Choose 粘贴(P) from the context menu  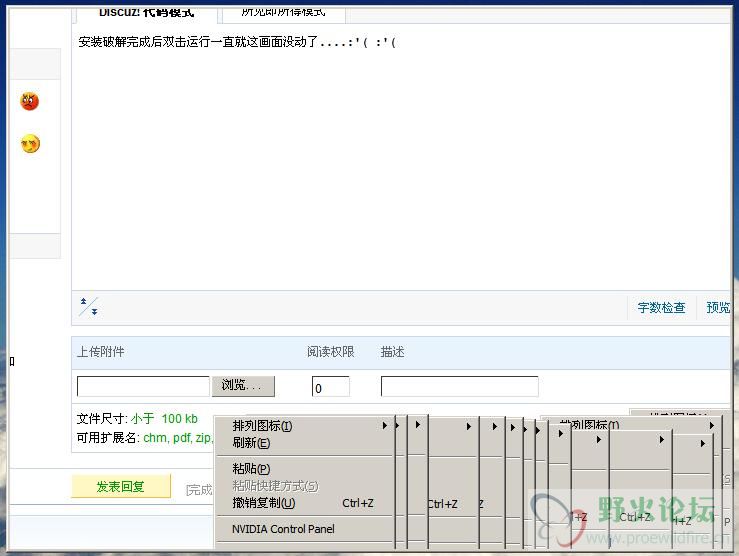coord(304,469)
